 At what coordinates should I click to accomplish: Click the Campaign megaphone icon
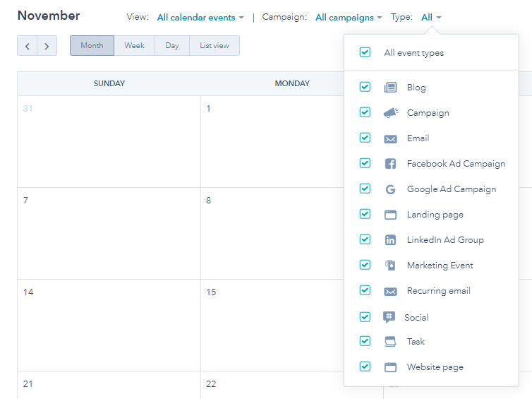[390, 113]
